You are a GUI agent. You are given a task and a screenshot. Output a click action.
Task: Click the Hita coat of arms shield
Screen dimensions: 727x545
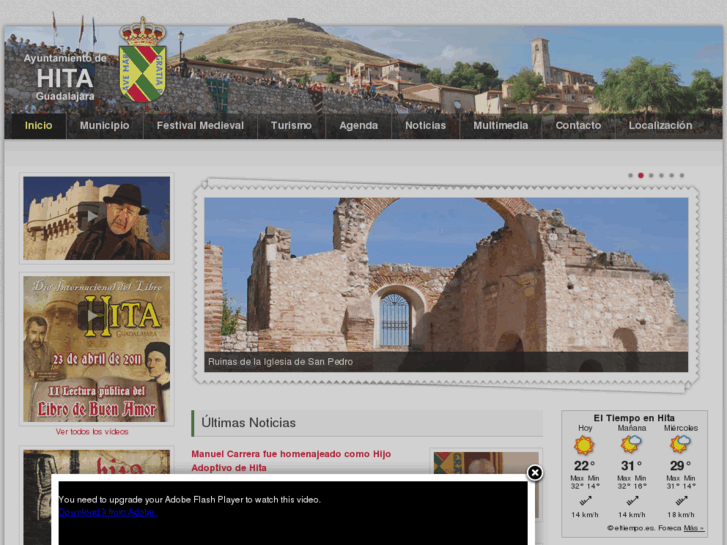[x=142, y=65]
